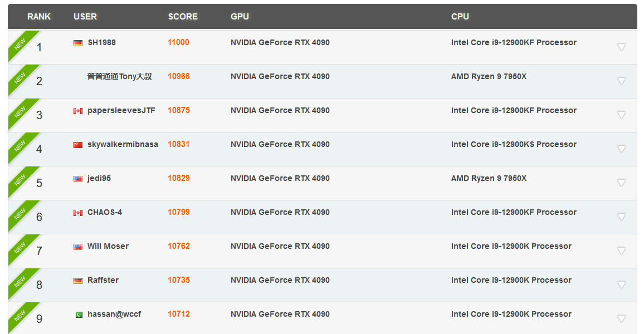
Task: Click the SCORE column header
Action: [183, 17]
